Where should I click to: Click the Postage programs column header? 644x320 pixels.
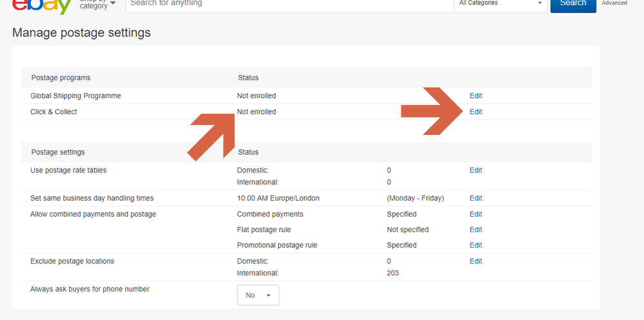point(61,78)
